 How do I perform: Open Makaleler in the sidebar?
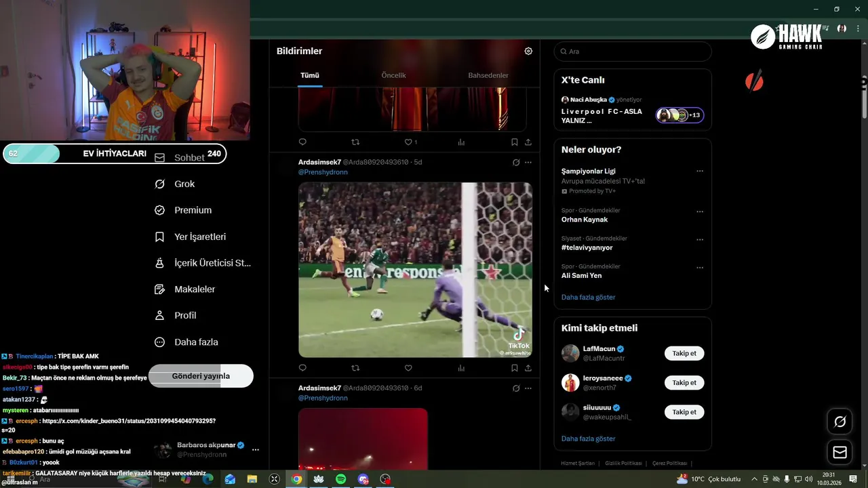pos(184,289)
